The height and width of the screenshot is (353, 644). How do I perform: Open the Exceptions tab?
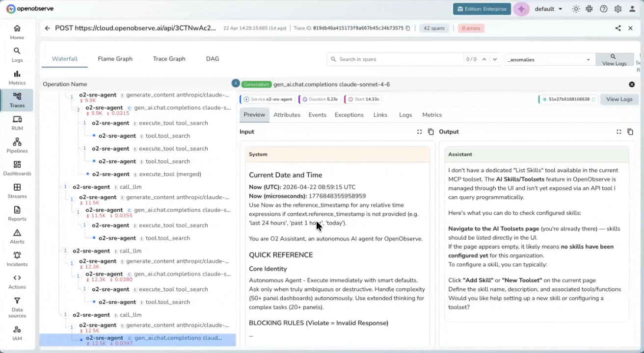click(x=349, y=115)
